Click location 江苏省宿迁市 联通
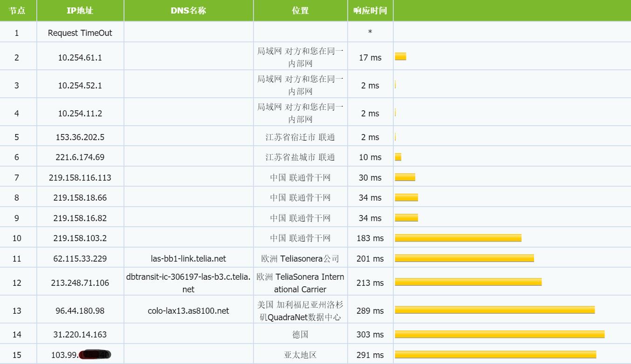The height and width of the screenshot is (364, 631). pyautogui.click(x=301, y=137)
